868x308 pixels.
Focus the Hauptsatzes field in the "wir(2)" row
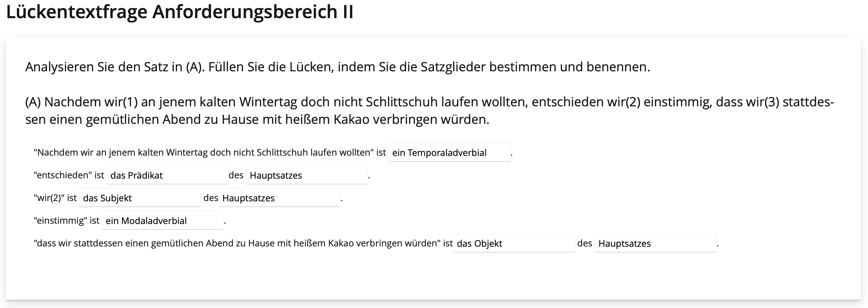coord(279,198)
